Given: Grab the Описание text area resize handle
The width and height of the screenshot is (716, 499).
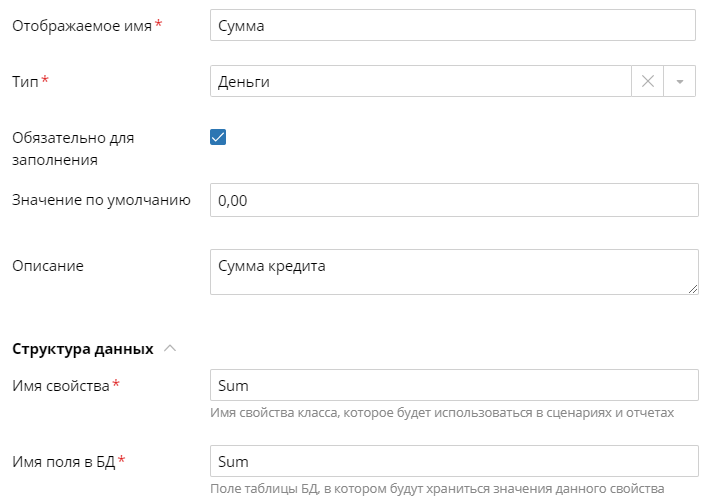Looking at the screenshot, I should point(692,289).
